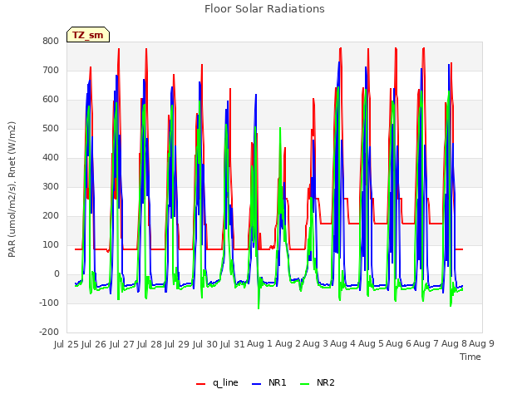Screen dimensions: 532x399
Task: Click the 400 y-axis tick label
Action: point(51,157)
